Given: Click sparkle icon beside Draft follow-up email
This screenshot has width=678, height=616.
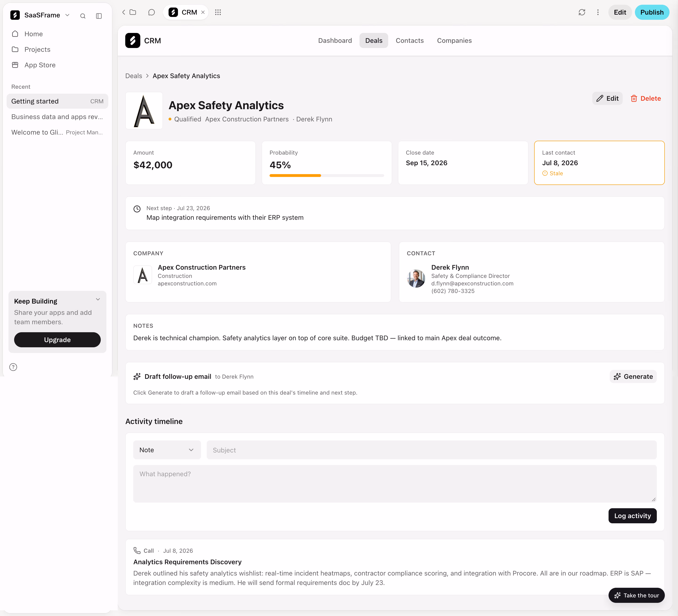Looking at the screenshot, I should click(137, 377).
